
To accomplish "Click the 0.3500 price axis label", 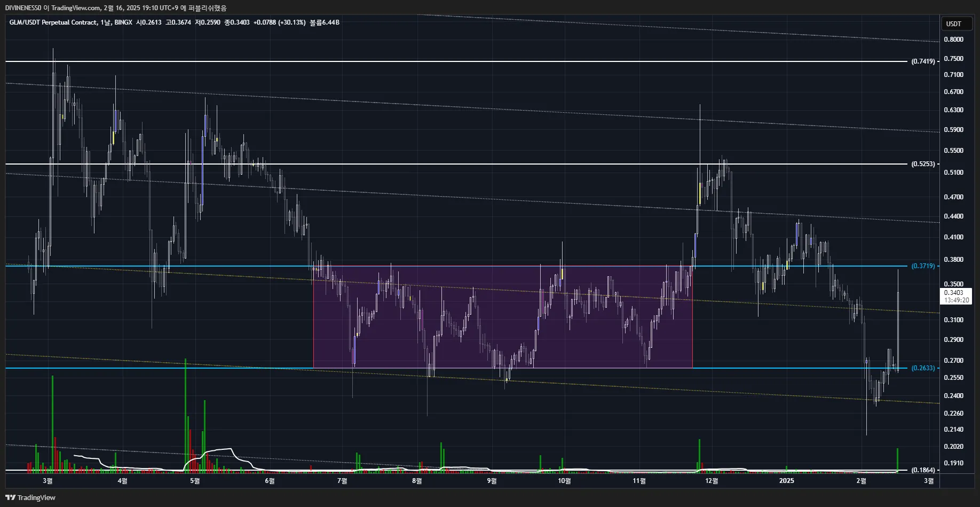I will 954,284.
